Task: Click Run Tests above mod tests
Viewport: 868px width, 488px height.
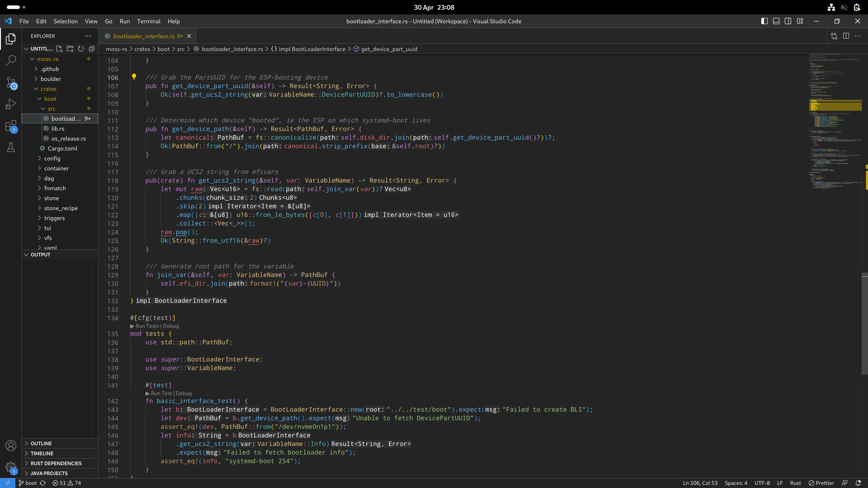Action: (x=147, y=326)
